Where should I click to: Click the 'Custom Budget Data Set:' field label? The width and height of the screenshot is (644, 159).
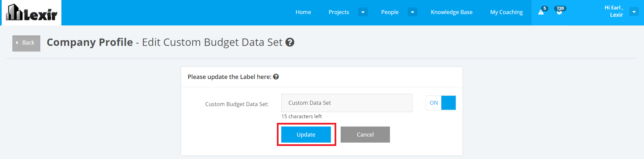click(x=237, y=104)
